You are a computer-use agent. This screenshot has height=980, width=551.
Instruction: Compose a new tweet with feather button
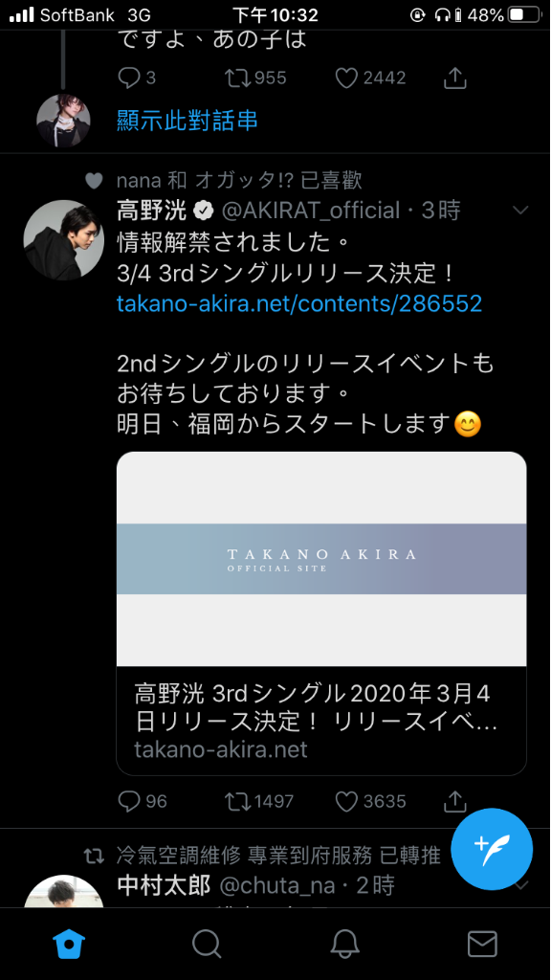[492, 850]
